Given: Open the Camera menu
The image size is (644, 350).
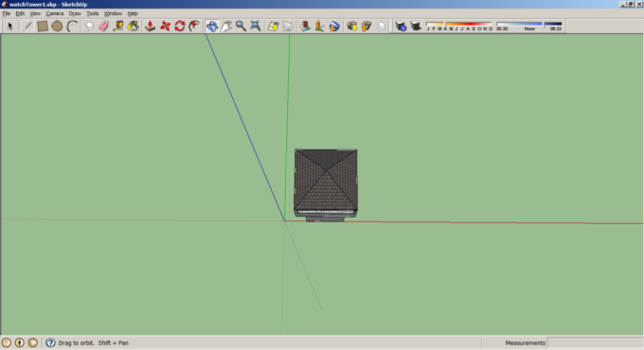Looking at the screenshot, I should point(55,13).
